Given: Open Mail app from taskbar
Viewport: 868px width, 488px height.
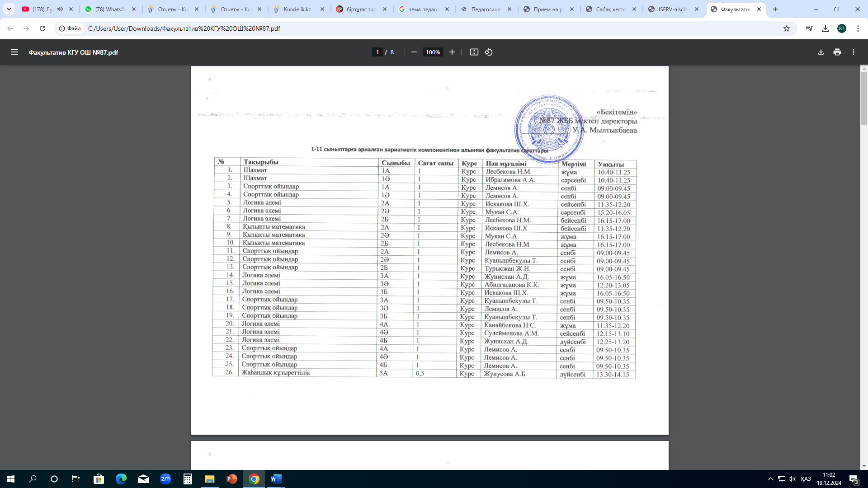Looking at the screenshot, I should tap(143, 479).
